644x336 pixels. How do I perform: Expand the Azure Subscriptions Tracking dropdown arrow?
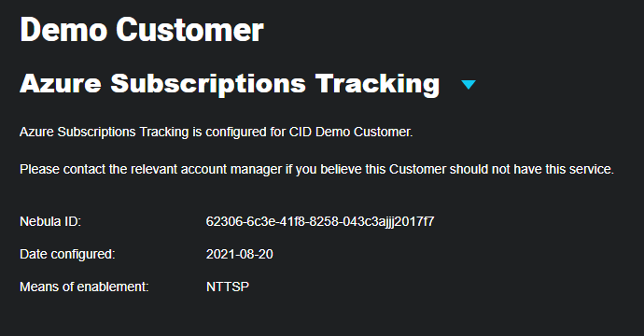click(x=469, y=85)
